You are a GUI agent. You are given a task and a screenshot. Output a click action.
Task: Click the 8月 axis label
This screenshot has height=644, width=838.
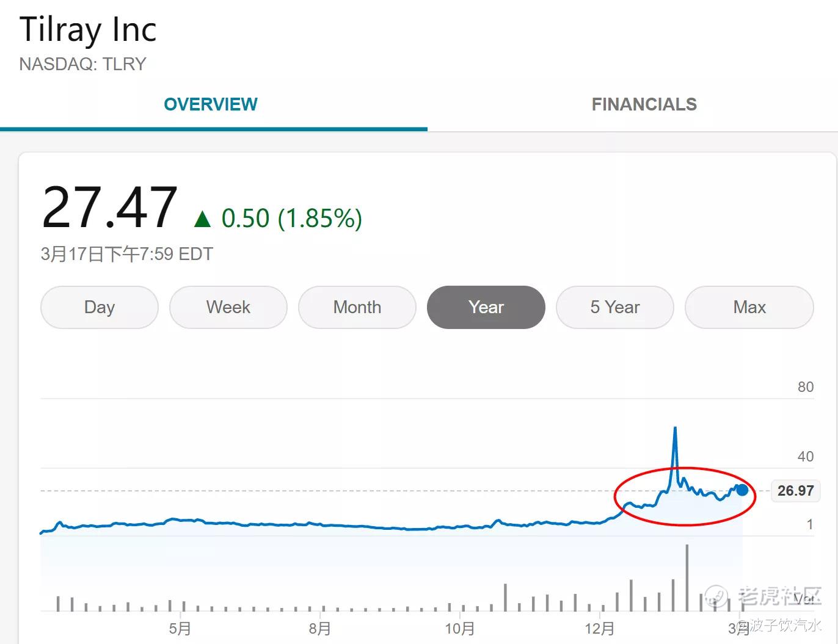(x=320, y=629)
